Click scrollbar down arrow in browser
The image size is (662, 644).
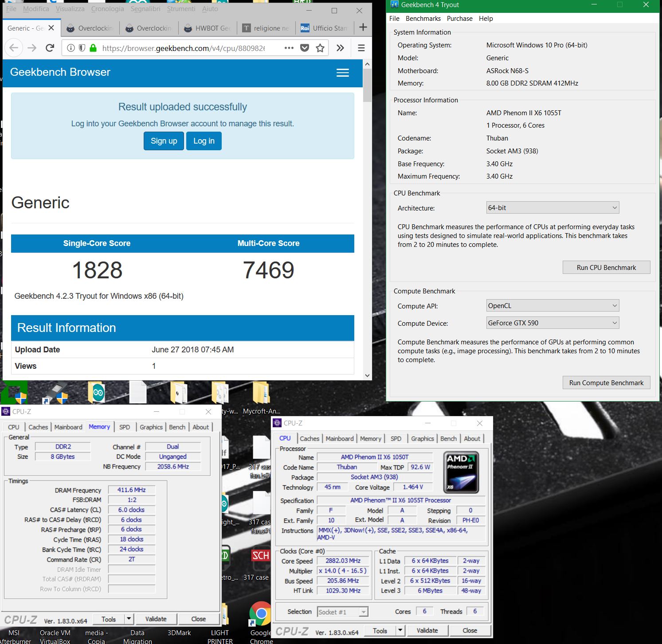(x=367, y=375)
